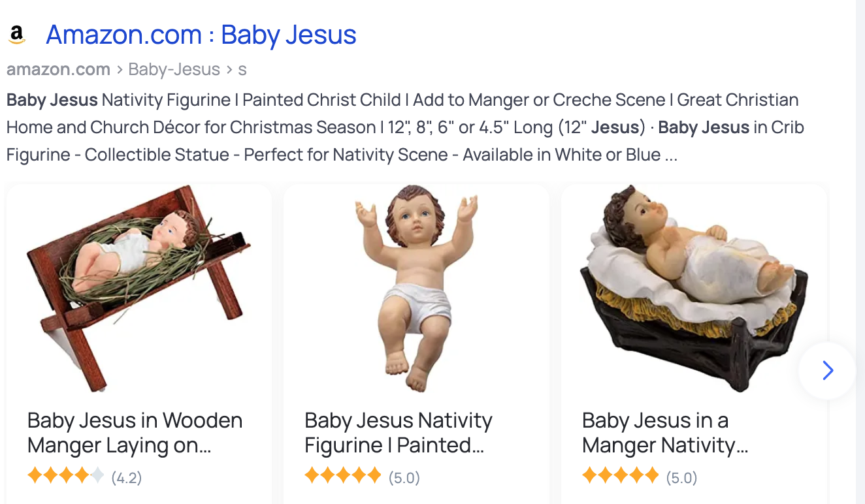Open the image of Baby Jesus with raised arms
The height and width of the screenshot is (504, 865).
point(416,288)
